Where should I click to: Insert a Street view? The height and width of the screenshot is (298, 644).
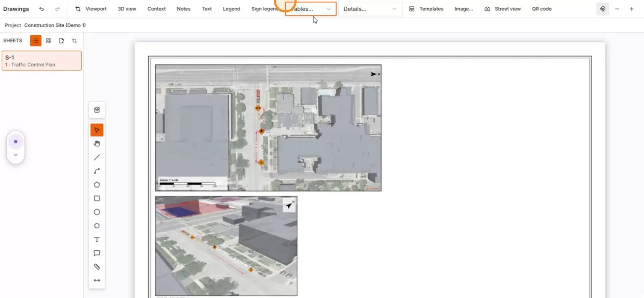502,9
